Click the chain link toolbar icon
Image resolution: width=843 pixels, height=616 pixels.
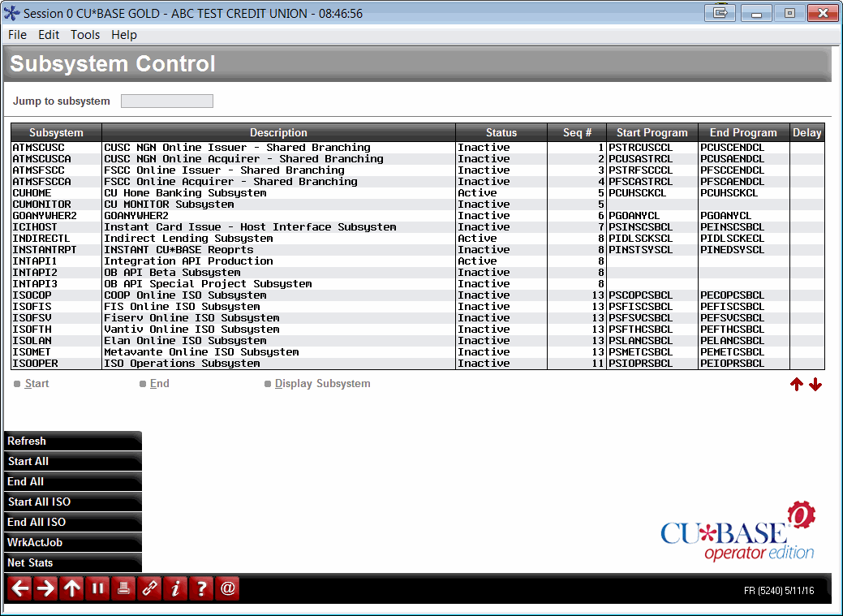pyautogui.click(x=149, y=588)
